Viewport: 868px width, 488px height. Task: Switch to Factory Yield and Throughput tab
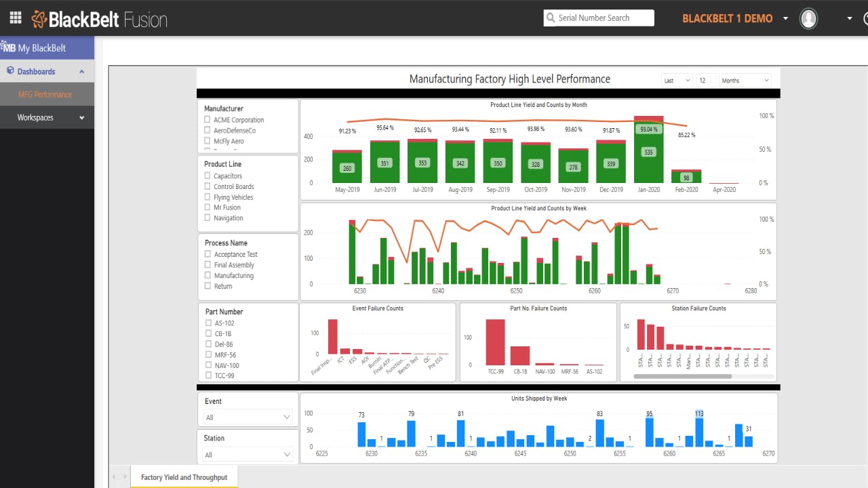click(x=184, y=477)
